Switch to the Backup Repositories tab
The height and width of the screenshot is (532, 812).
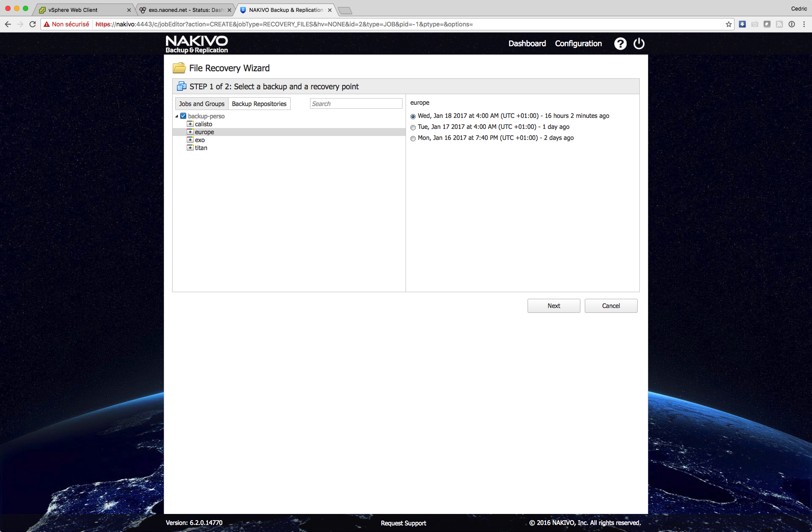(x=259, y=104)
